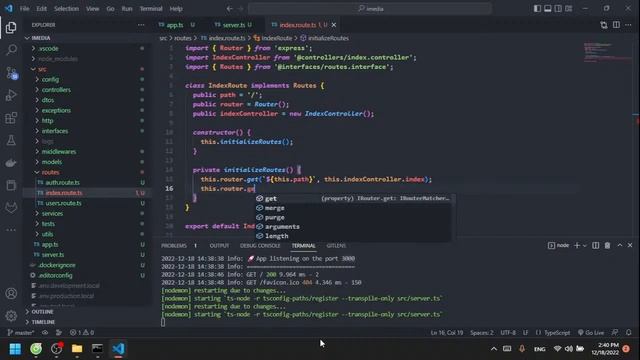Open the Windows Start menu

(15, 349)
